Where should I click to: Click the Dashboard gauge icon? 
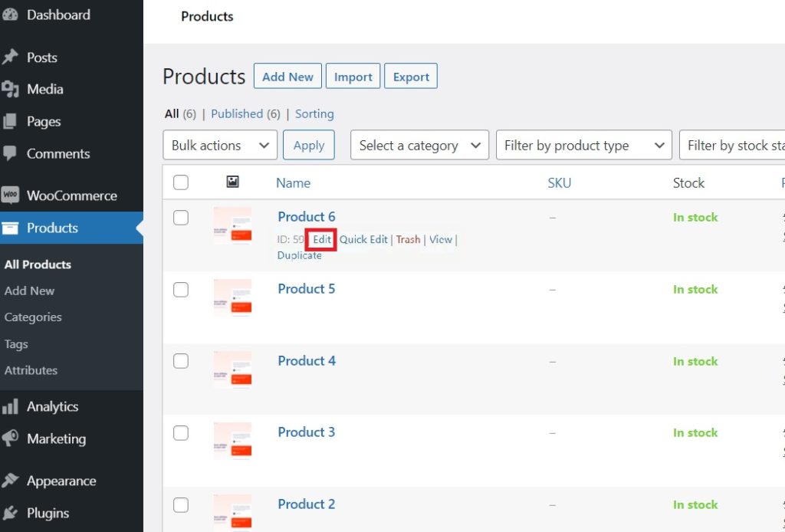click(9, 15)
